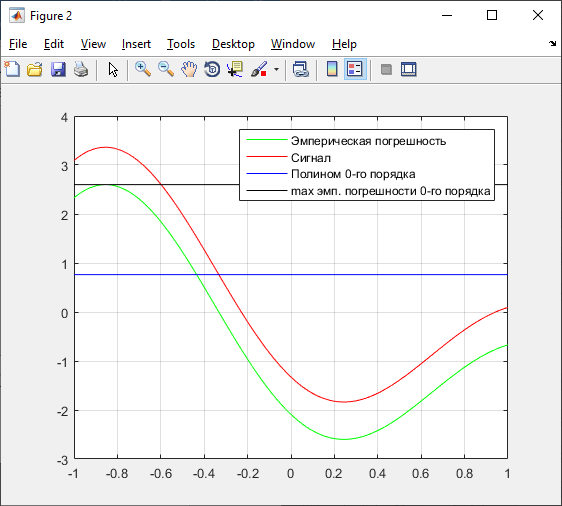Select the Edit Plot arrow tool
The image size is (562, 506).
(x=113, y=69)
